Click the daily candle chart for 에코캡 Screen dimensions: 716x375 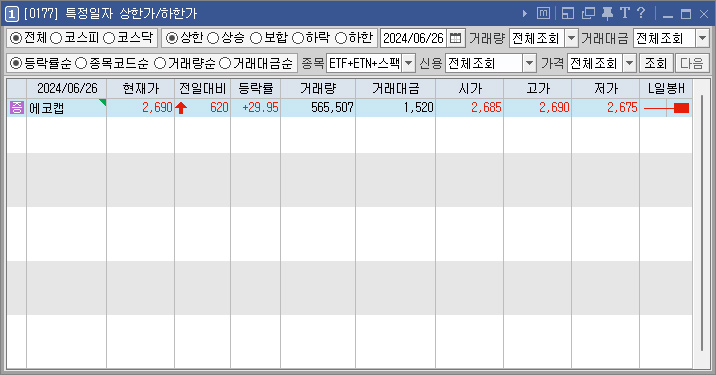666,108
